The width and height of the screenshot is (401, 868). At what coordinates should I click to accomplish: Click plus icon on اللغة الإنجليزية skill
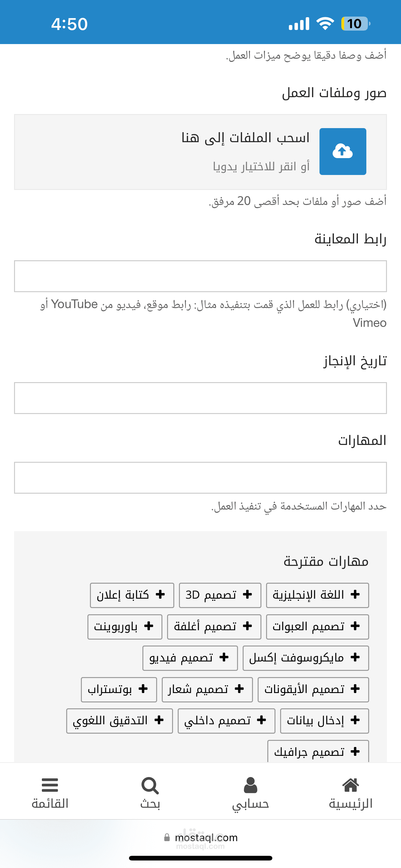(x=355, y=595)
